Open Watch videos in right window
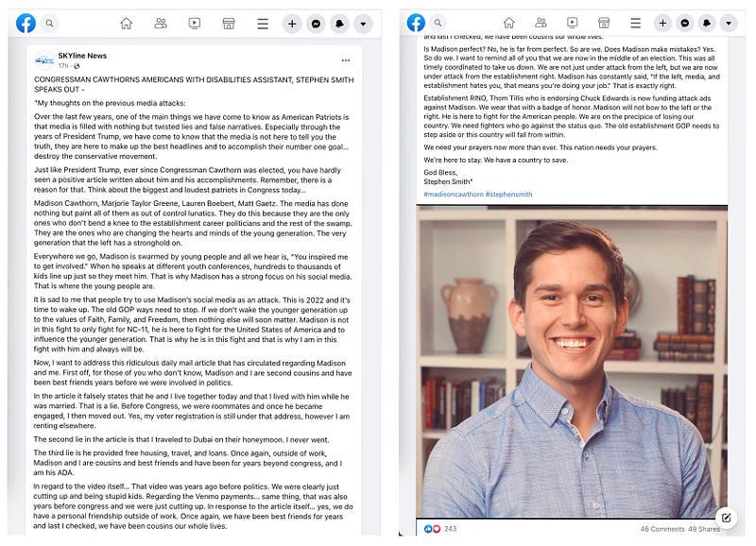 (573, 22)
